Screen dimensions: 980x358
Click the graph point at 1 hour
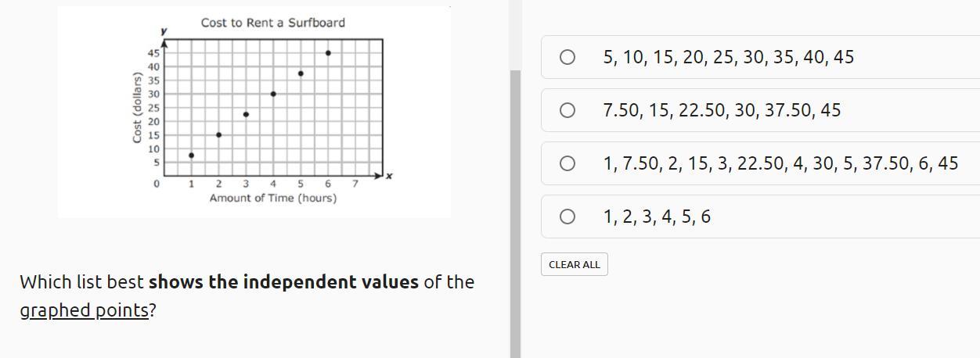tap(192, 156)
